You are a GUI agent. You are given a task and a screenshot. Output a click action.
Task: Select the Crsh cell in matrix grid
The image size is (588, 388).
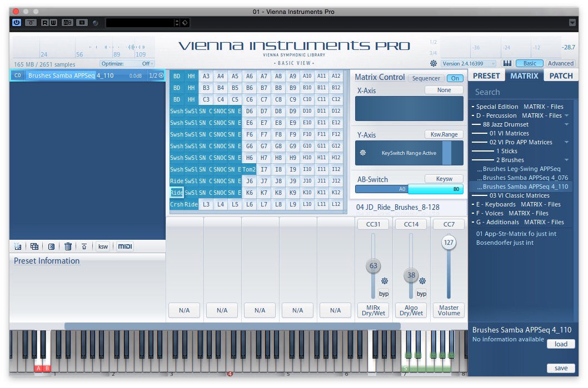[177, 204]
